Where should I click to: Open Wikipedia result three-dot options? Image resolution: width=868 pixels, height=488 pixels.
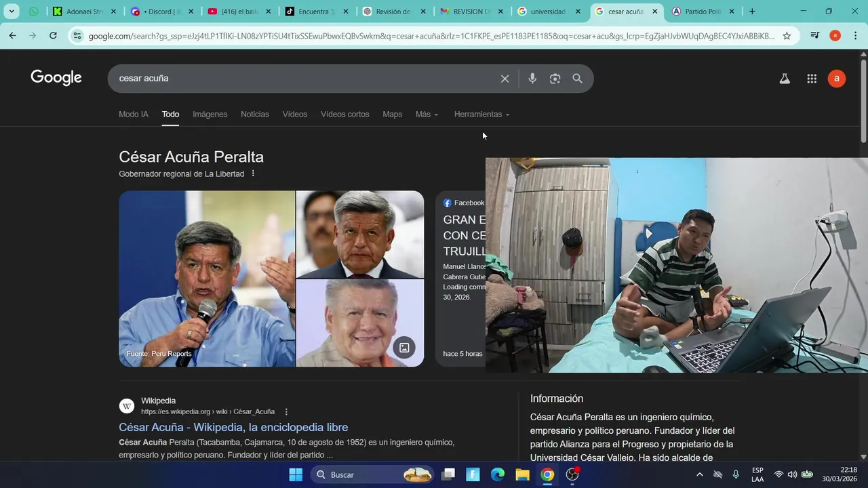tap(286, 411)
